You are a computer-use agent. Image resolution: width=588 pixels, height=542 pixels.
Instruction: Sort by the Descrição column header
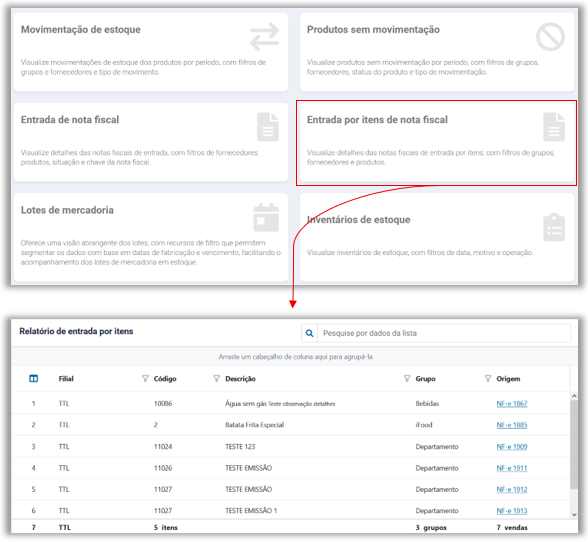click(240, 379)
